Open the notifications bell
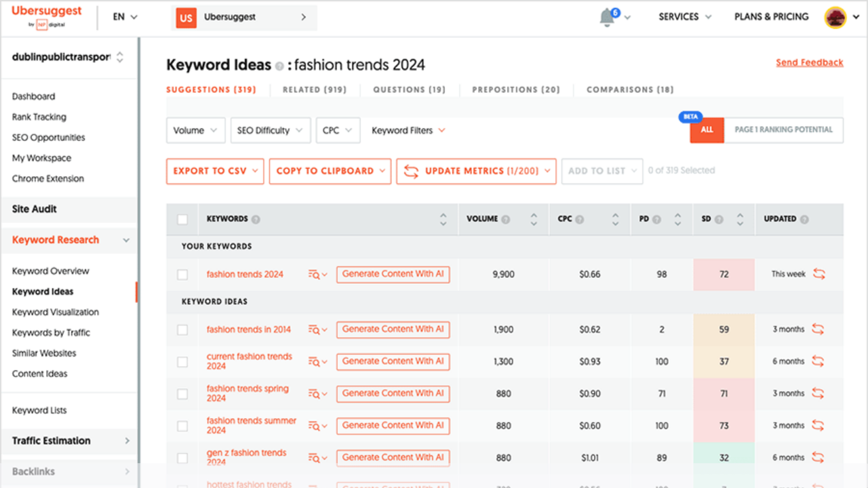868x488 pixels. pyautogui.click(x=607, y=18)
